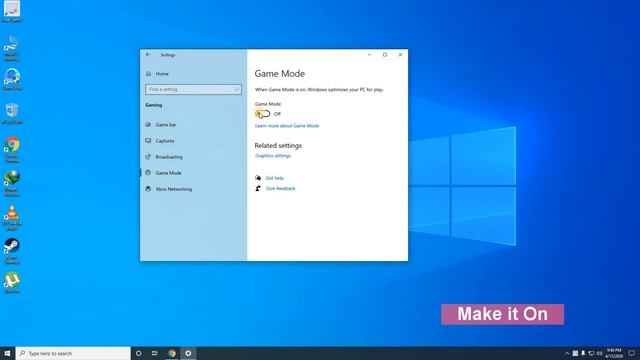Minimize the Settings window
This screenshot has height=360, width=640.
[x=370, y=55]
